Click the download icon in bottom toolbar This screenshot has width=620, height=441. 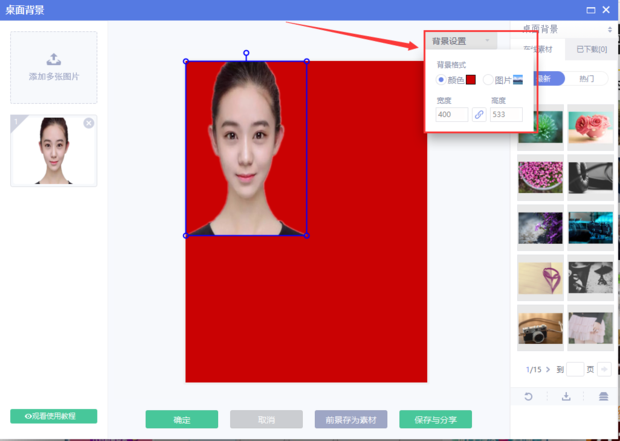566,396
